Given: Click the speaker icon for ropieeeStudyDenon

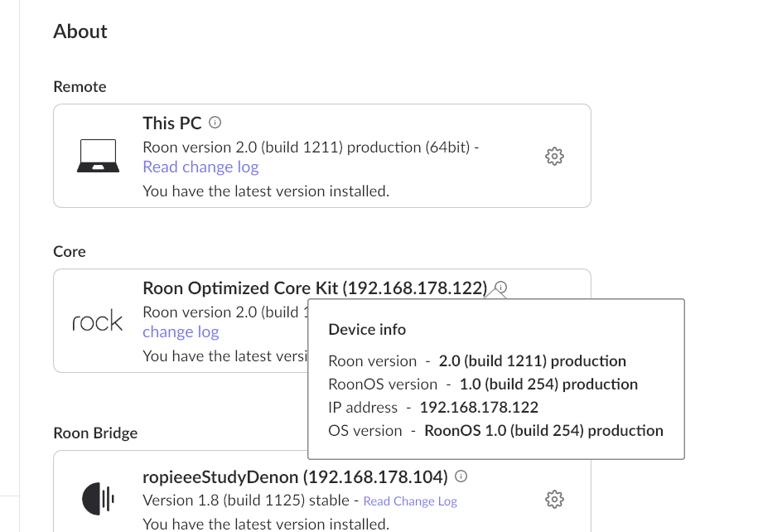Looking at the screenshot, I should pyautogui.click(x=97, y=498).
